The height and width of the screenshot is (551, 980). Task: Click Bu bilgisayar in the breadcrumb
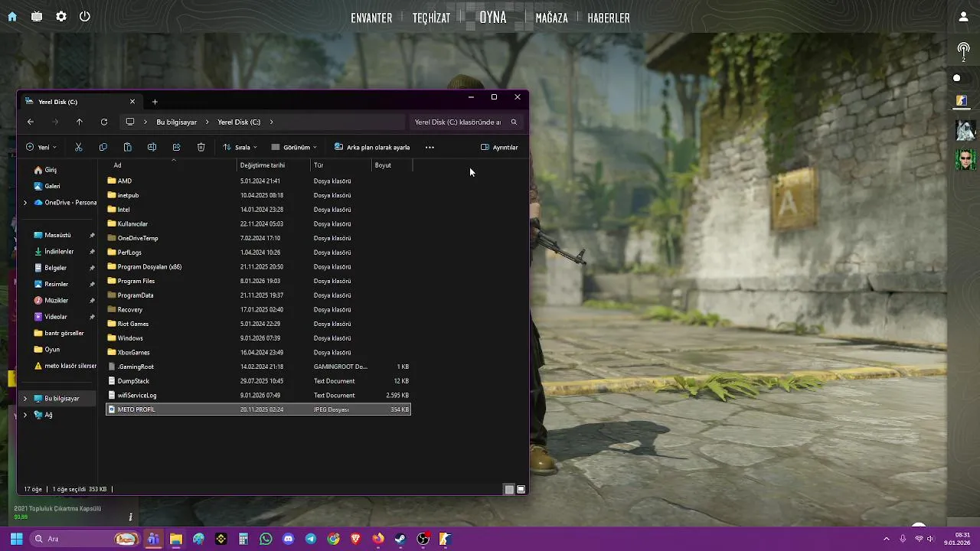point(177,122)
